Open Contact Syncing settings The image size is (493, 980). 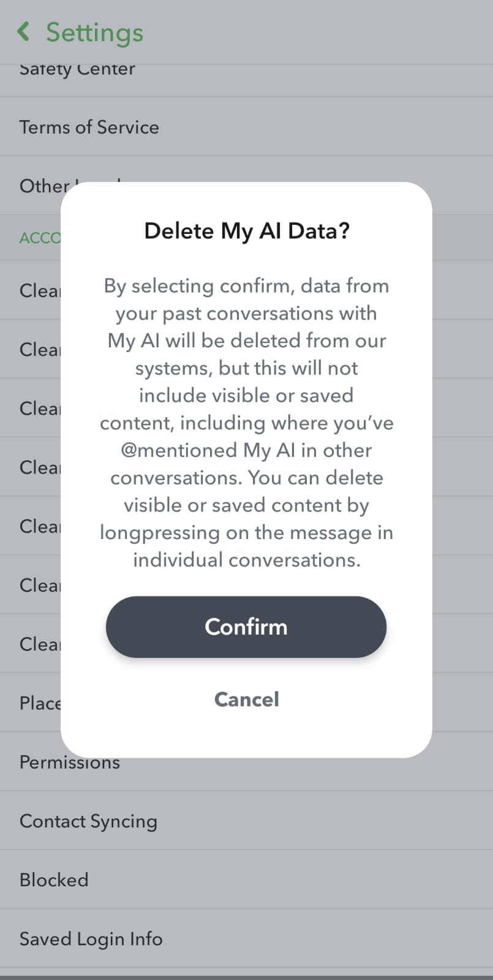tap(88, 821)
